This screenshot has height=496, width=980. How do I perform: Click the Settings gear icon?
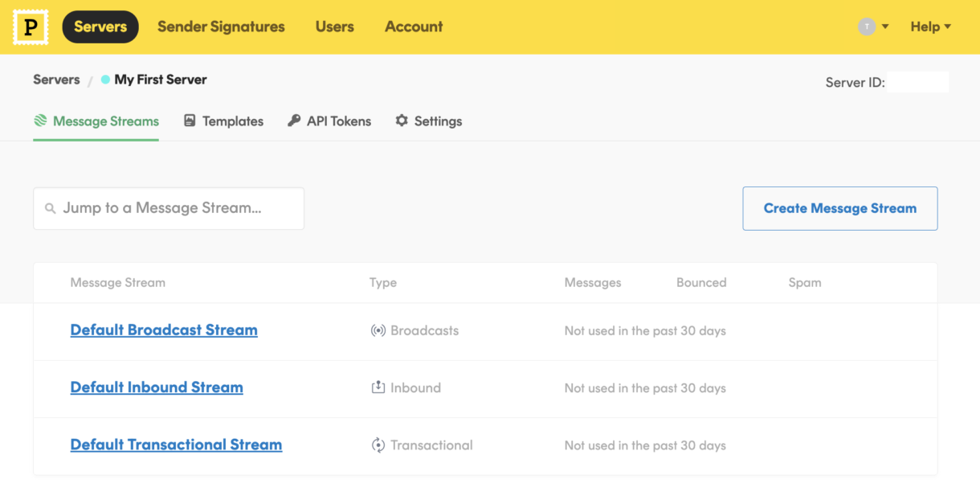tap(402, 121)
